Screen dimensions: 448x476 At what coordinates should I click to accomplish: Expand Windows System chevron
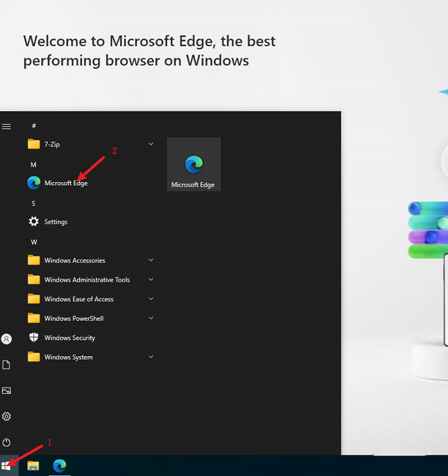tap(151, 357)
